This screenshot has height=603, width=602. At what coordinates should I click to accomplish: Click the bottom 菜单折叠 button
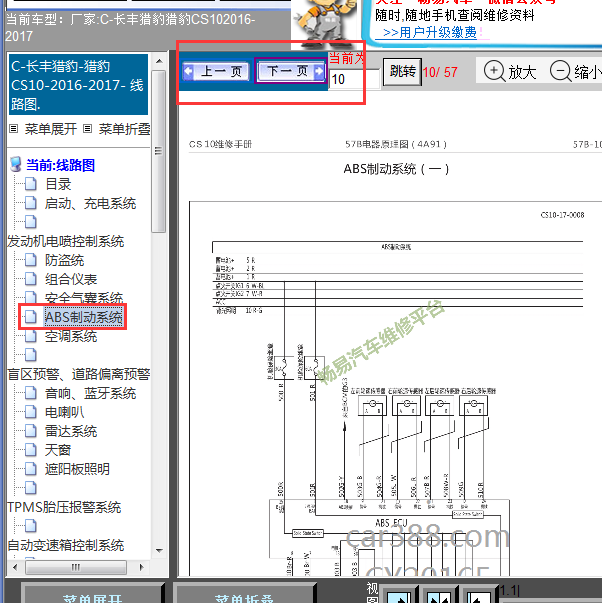[244, 595]
